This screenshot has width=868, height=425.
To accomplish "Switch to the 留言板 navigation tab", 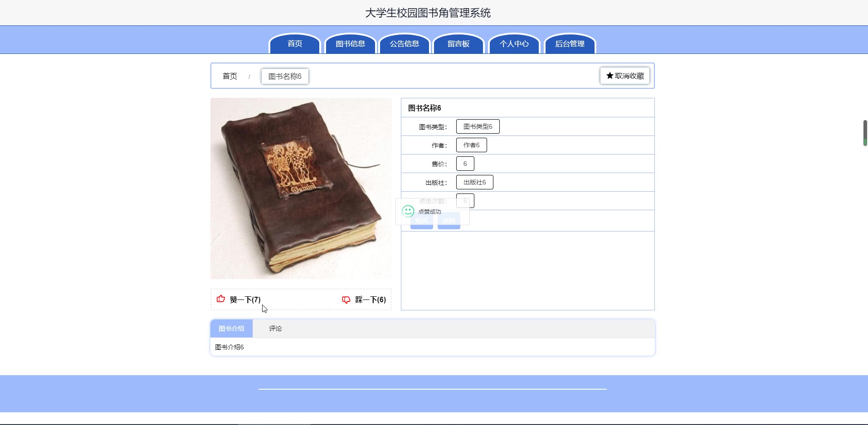I will click(458, 43).
